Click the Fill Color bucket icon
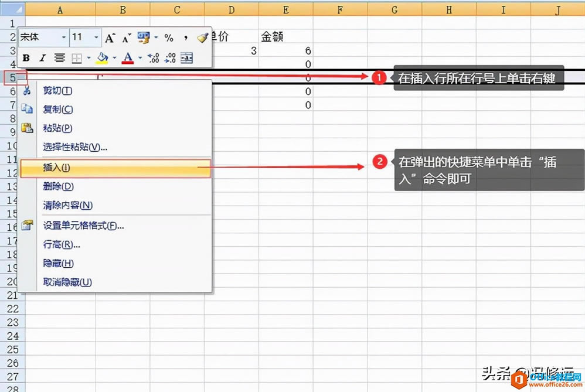 [102, 58]
